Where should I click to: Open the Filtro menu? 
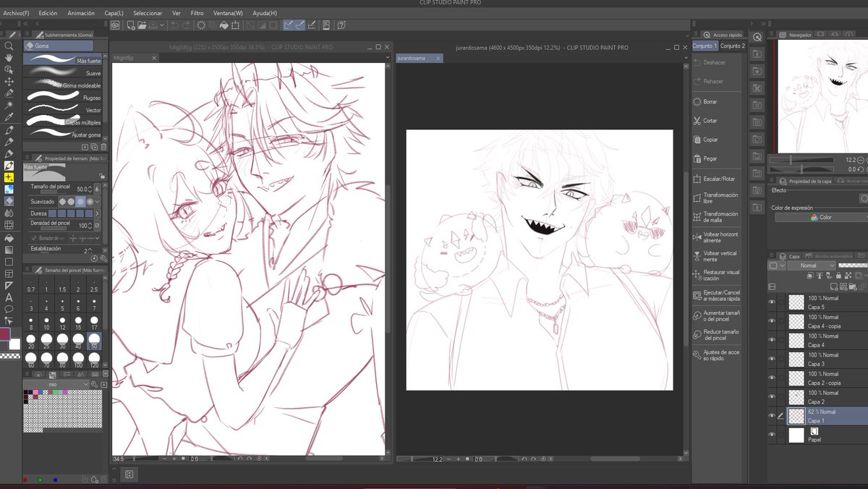click(x=197, y=13)
